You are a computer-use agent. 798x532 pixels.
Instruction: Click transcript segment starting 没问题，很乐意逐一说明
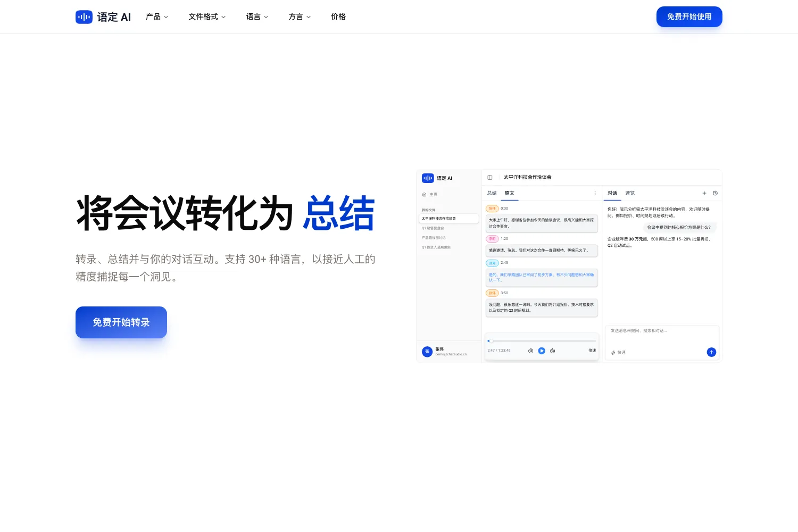pos(542,307)
